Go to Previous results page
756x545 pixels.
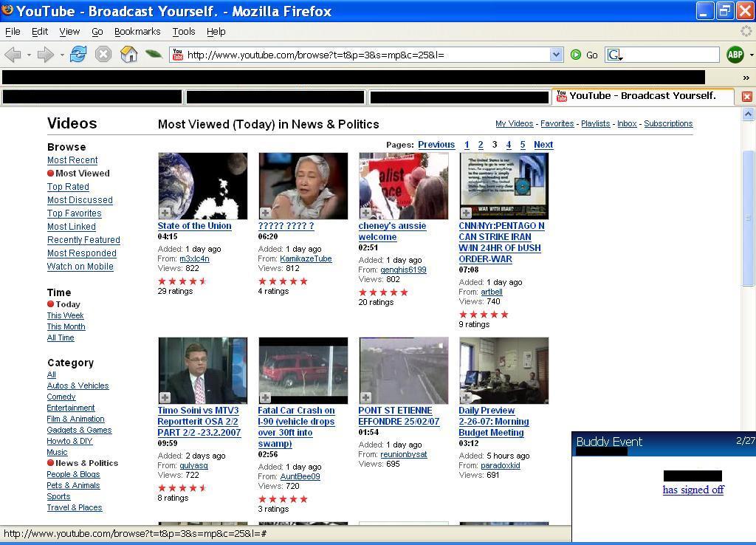436,145
